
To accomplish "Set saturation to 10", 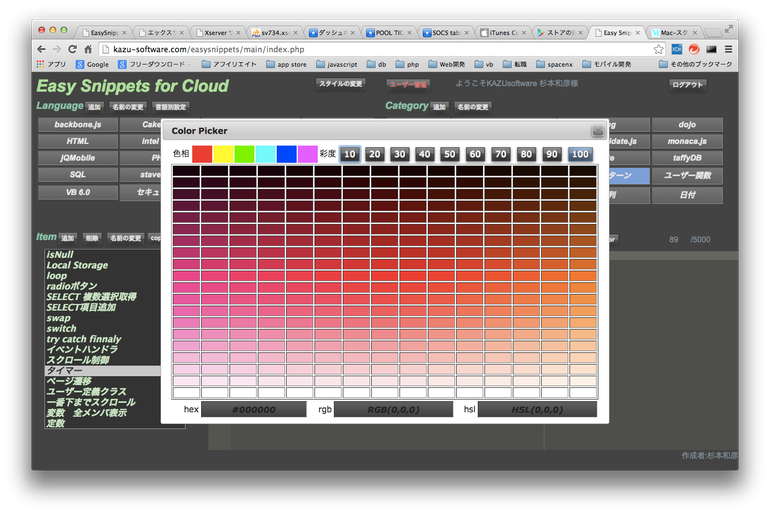I will point(350,154).
